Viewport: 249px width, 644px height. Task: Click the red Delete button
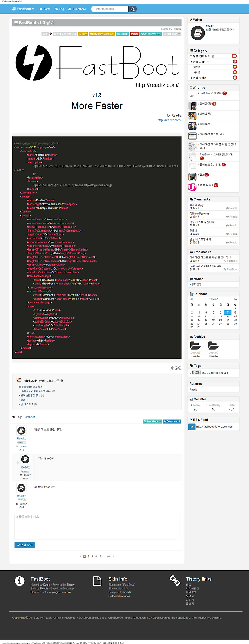point(135,34)
